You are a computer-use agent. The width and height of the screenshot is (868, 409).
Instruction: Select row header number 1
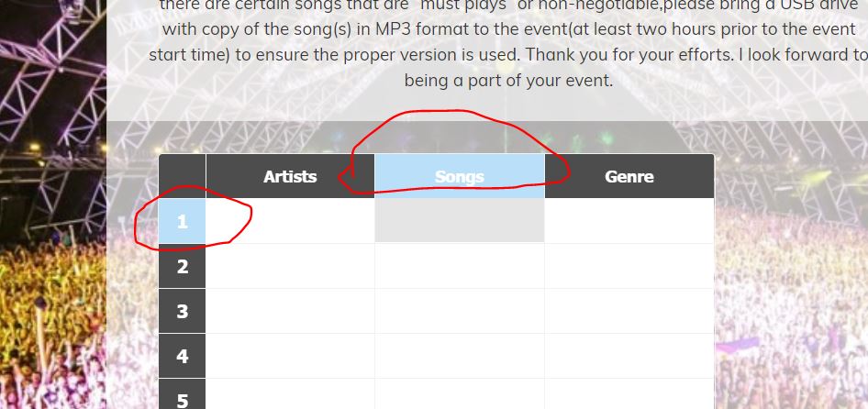tap(182, 221)
